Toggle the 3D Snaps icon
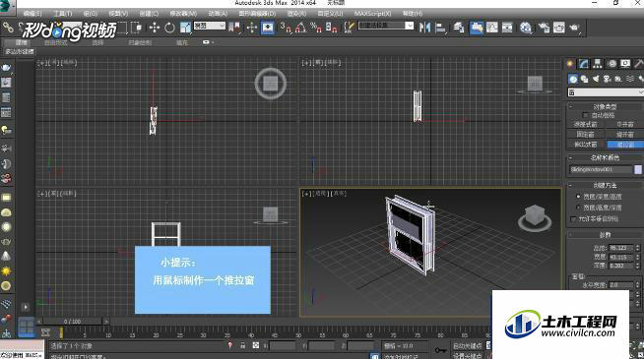The height and width of the screenshot is (359, 644). (x=286, y=28)
